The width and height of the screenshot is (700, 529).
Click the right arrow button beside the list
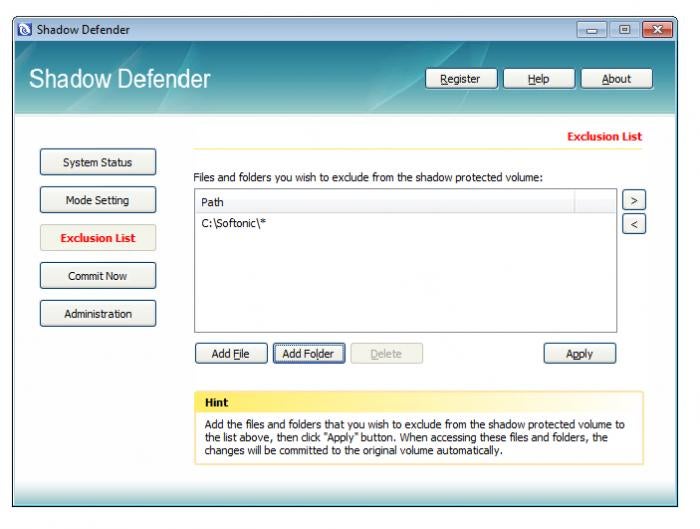tap(634, 200)
